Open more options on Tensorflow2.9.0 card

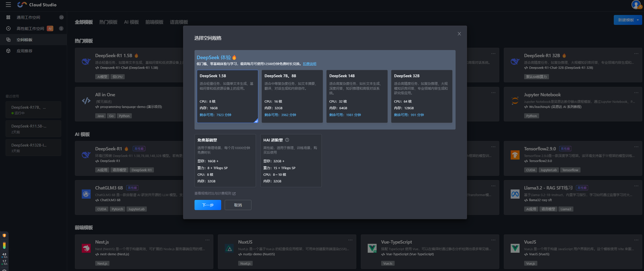(636, 147)
